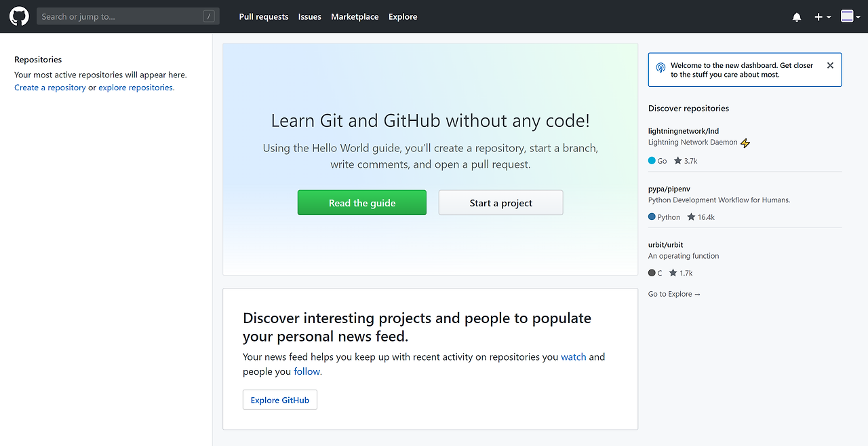Click 'Learn Git and GitHub without any code!' heading
Image resolution: width=868 pixels, height=446 pixels.
[x=431, y=121]
